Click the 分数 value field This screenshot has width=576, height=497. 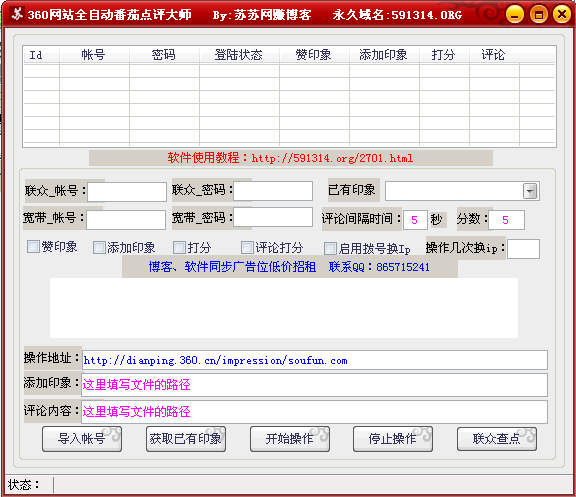pyautogui.click(x=506, y=220)
